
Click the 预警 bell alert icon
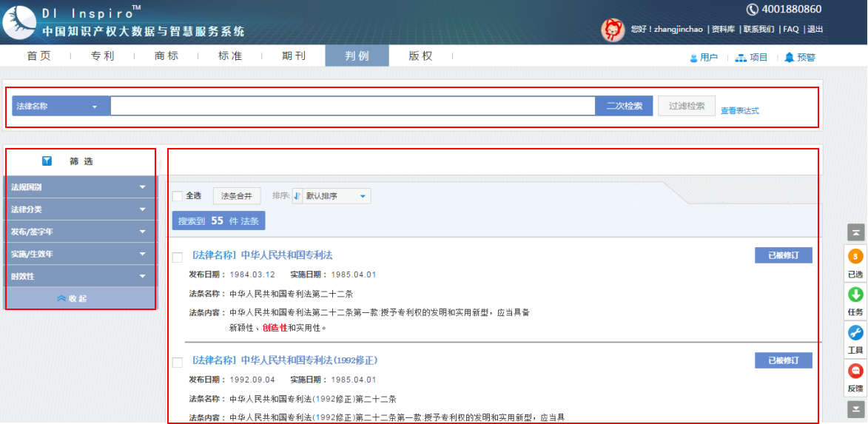click(789, 57)
